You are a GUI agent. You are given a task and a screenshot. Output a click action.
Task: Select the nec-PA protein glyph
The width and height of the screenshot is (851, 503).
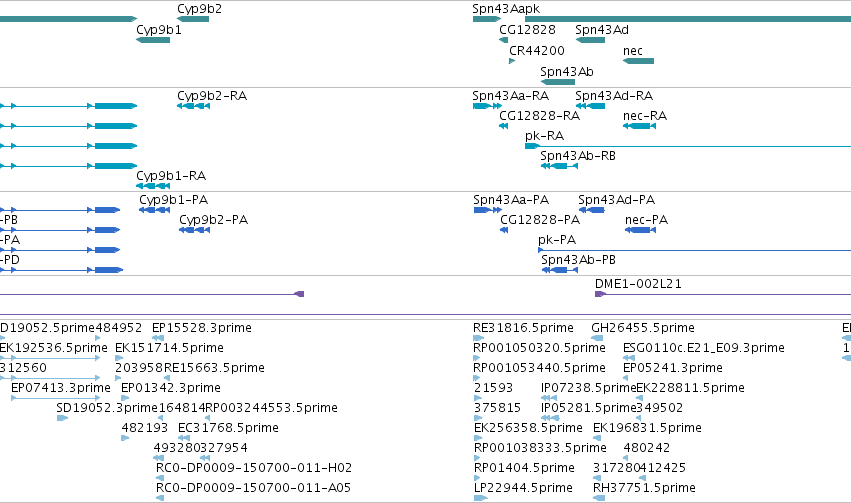tap(640, 230)
